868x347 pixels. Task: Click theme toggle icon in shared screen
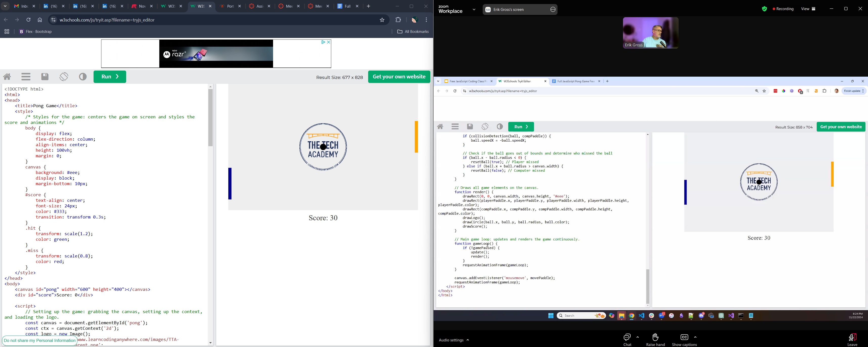pos(500,127)
